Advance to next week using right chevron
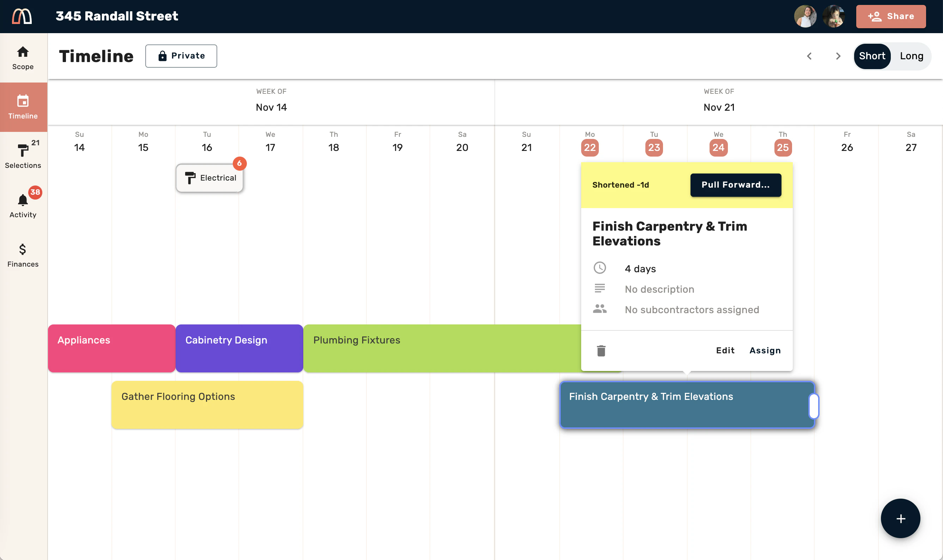The width and height of the screenshot is (943, 560). (x=838, y=56)
